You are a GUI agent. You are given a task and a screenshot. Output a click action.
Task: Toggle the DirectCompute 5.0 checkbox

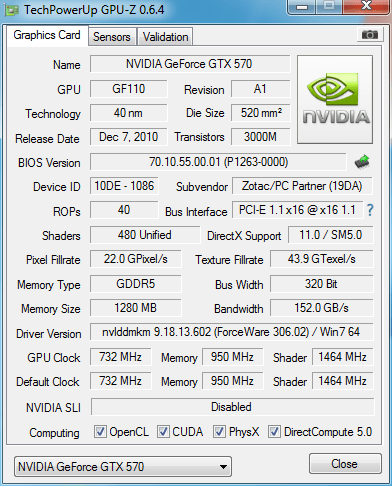(x=274, y=431)
